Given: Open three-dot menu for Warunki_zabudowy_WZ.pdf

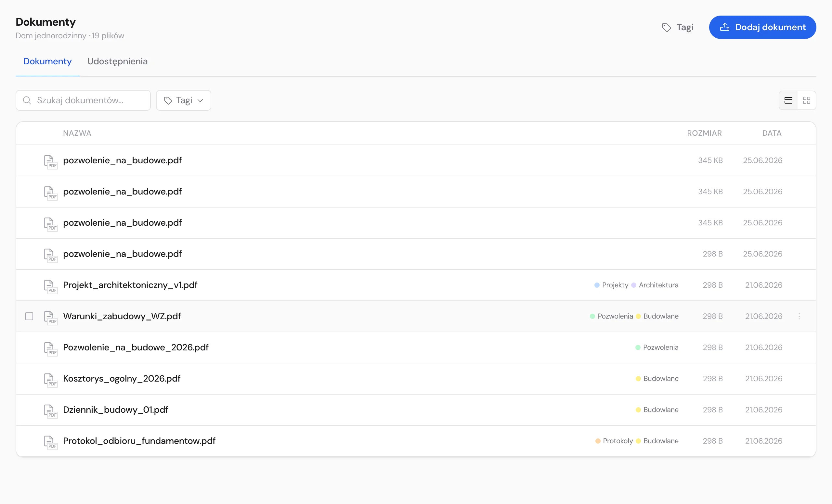Looking at the screenshot, I should [x=799, y=316].
